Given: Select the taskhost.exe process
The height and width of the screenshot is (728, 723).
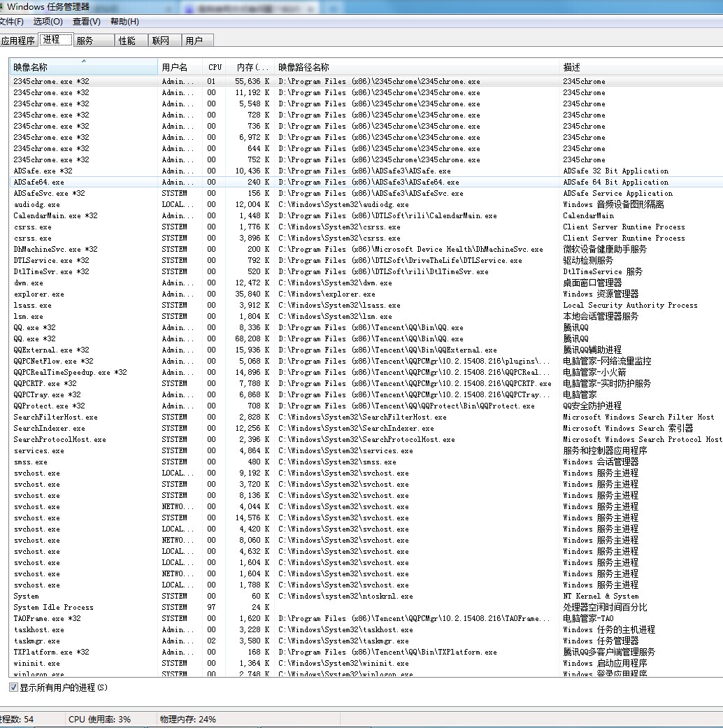Looking at the screenshot, I should pyautogui.click(x=366, y=629).
